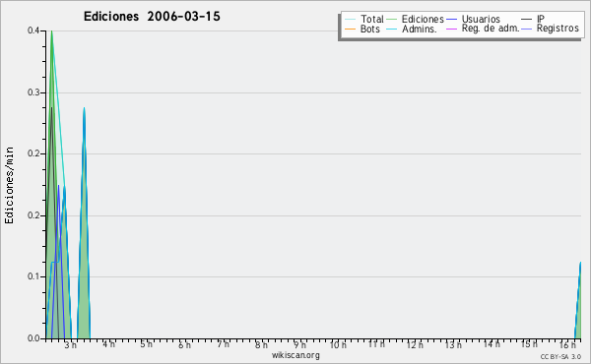
Task: Click the '13 h' x-axis label
Action: (x=453, y=344)
